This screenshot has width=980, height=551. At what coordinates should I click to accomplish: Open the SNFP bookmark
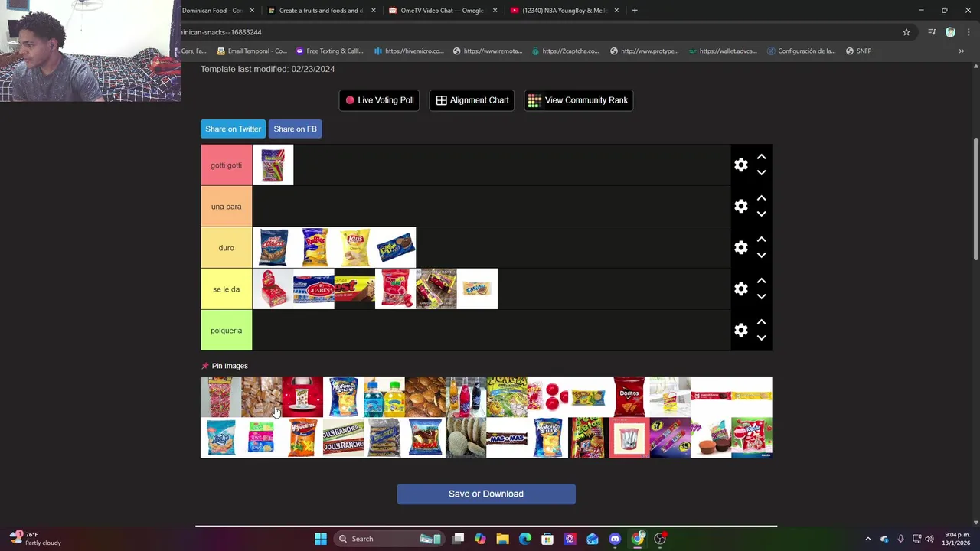[858, 51]
